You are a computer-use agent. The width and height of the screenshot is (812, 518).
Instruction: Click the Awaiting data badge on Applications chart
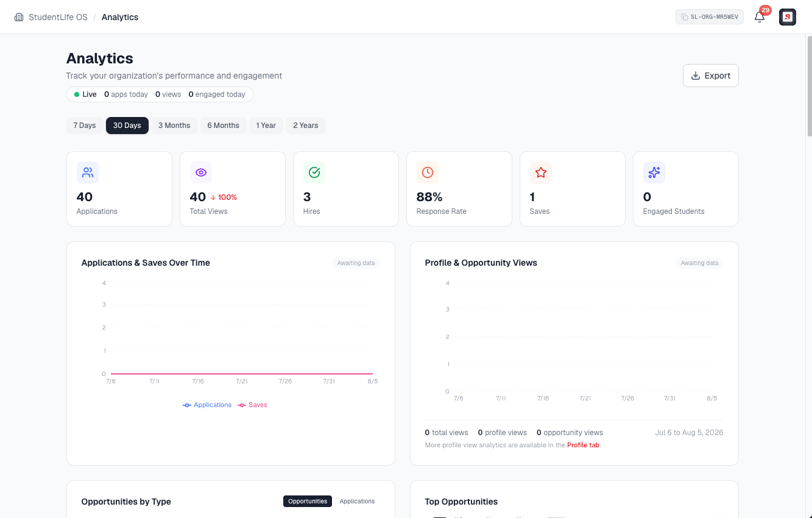pos(356,263)
